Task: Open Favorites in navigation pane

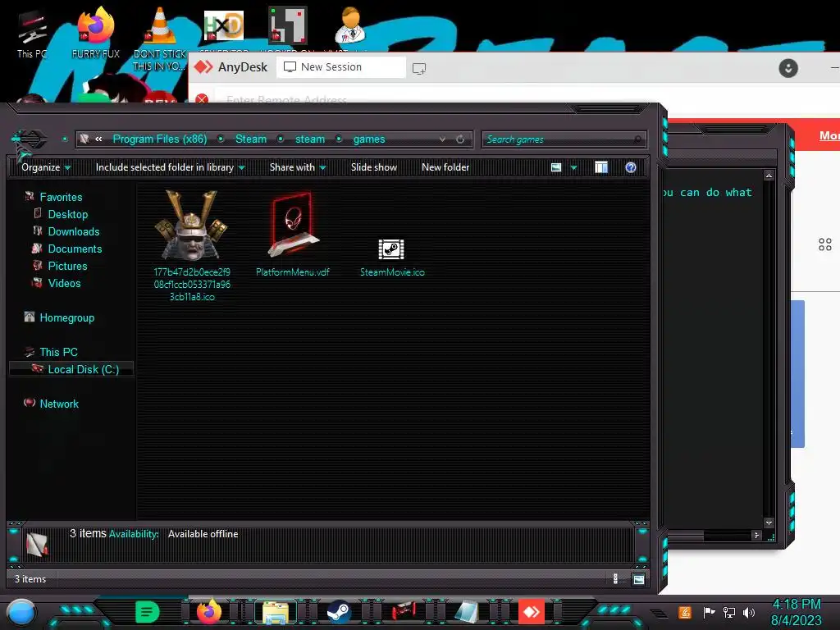Action: [x=61, y=197]
